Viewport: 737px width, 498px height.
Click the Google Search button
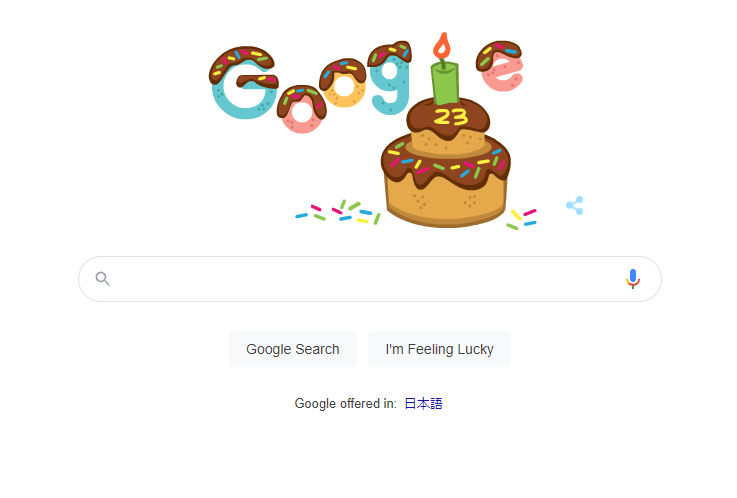293,349
